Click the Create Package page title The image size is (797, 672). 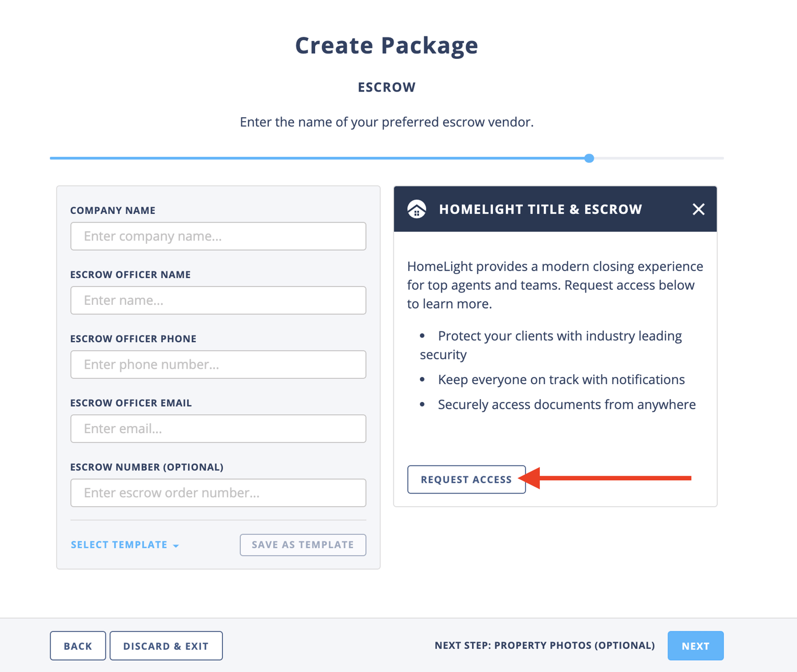[386, 45]
